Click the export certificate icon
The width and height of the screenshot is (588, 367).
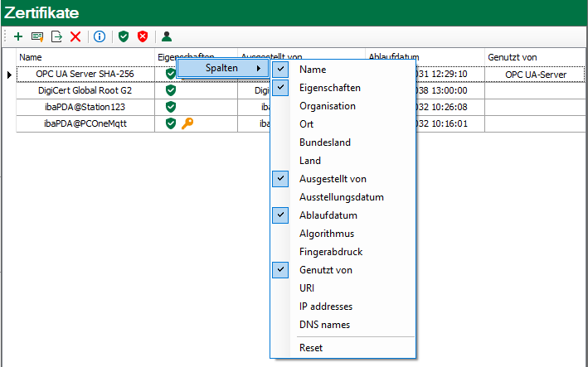tap(56, 36)
